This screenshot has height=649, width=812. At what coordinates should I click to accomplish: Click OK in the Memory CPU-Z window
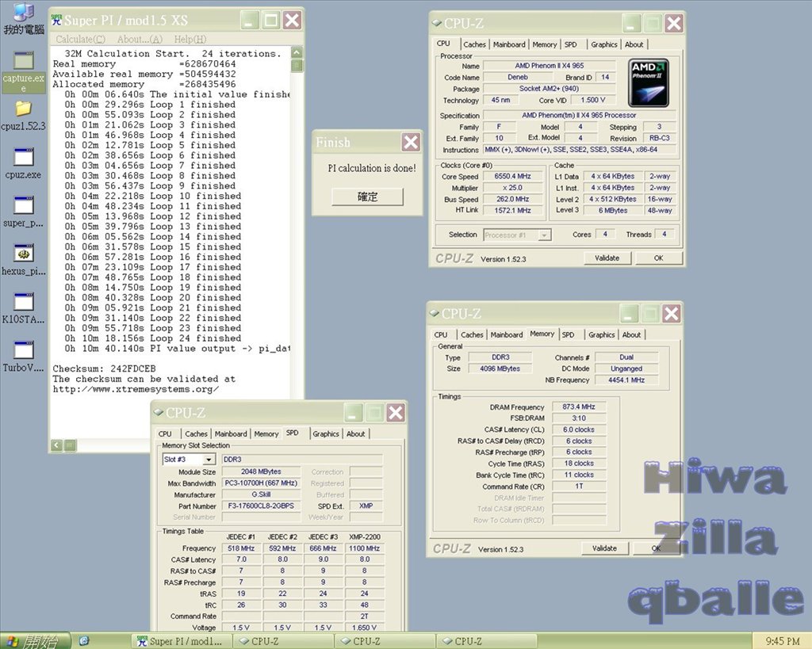pyautogui.click(x=656, y=548)
